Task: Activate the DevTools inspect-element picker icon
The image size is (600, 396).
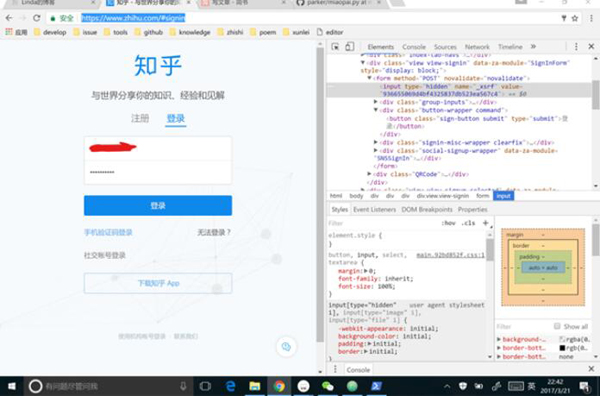Action: coord(335,47)
